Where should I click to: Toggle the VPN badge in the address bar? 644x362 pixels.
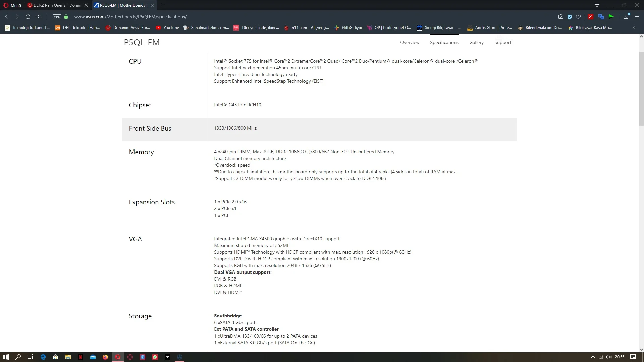click(57, 17)
